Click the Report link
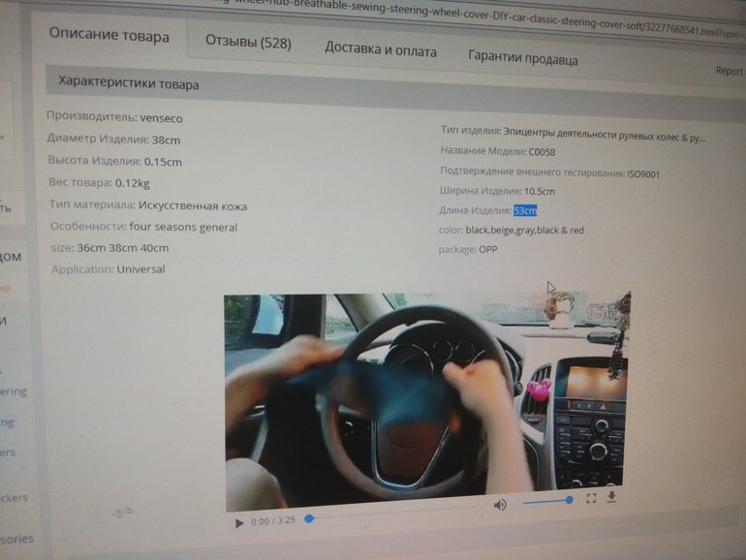746x560 pixels. pos(729,71)
